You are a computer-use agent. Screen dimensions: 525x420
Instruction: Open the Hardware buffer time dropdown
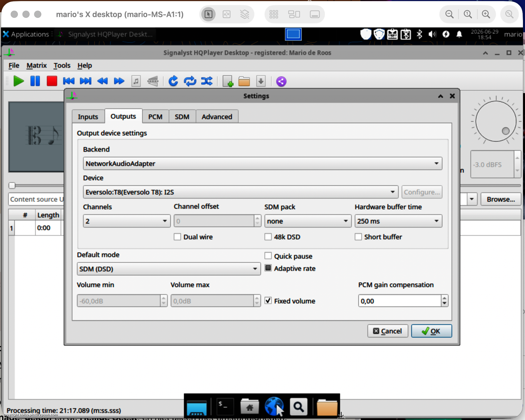point(398,221)
